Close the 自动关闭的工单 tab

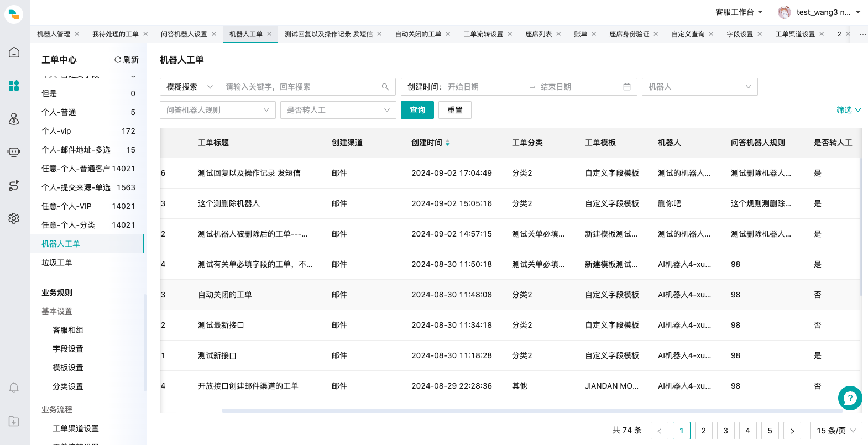[x=448, y=34]
